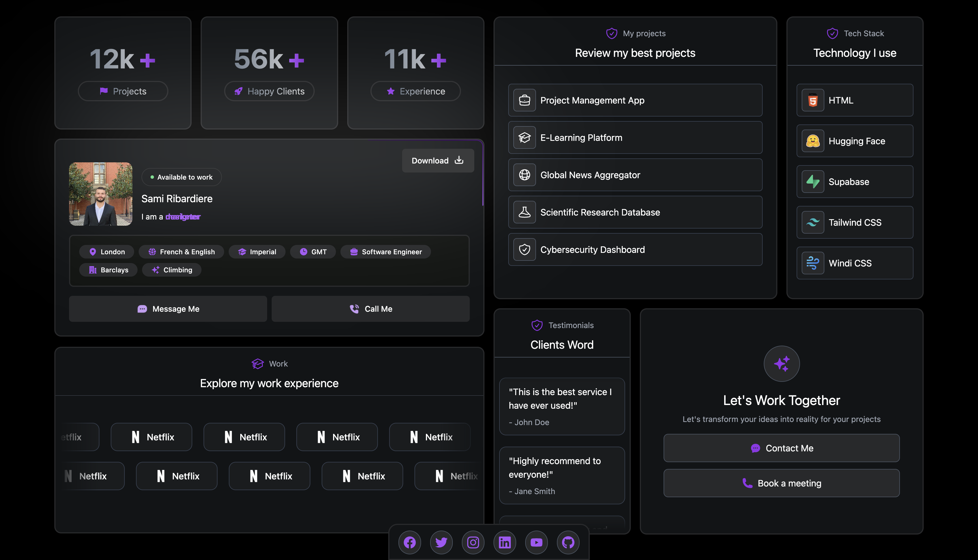Select the Global News Aggregator item
978x560 pixels.
tap(635, 175)
